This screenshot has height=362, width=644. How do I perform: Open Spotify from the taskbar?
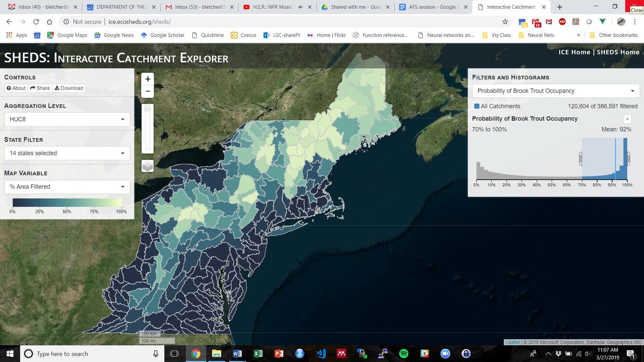coord(403,354)
